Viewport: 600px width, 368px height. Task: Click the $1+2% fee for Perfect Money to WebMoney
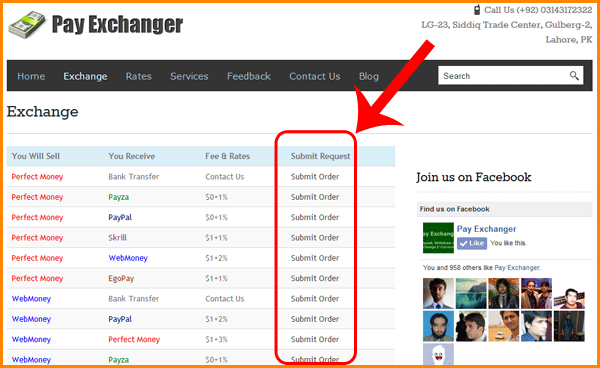click(217, 258)
